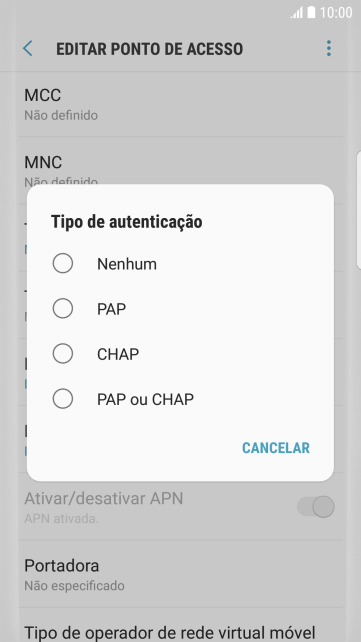Screen dimensions: 361x642
Task: Toggle the Ativar/desativar APN switch
Action: click(x=316, y=507)
